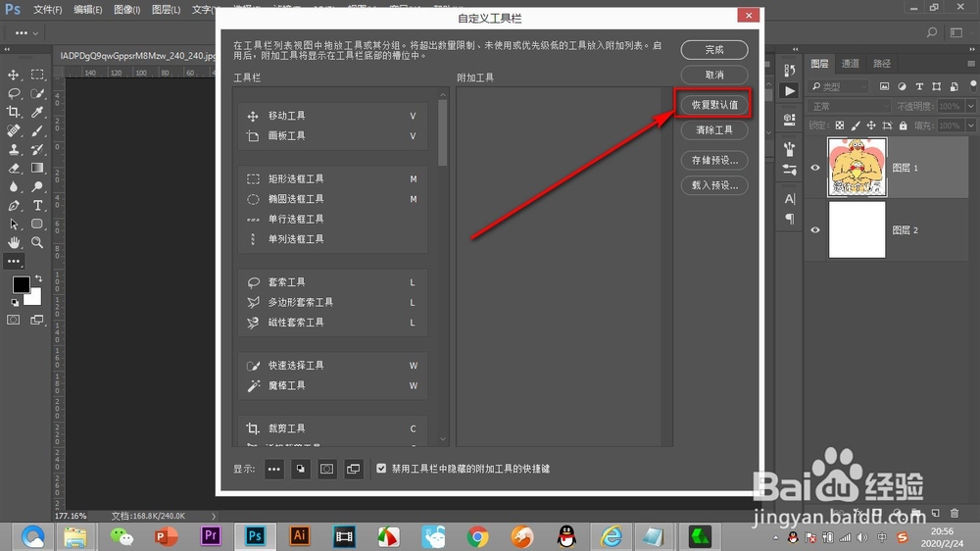Select the Hand tool
Viewport: 980px width, 551px height.
pos(13,243)
